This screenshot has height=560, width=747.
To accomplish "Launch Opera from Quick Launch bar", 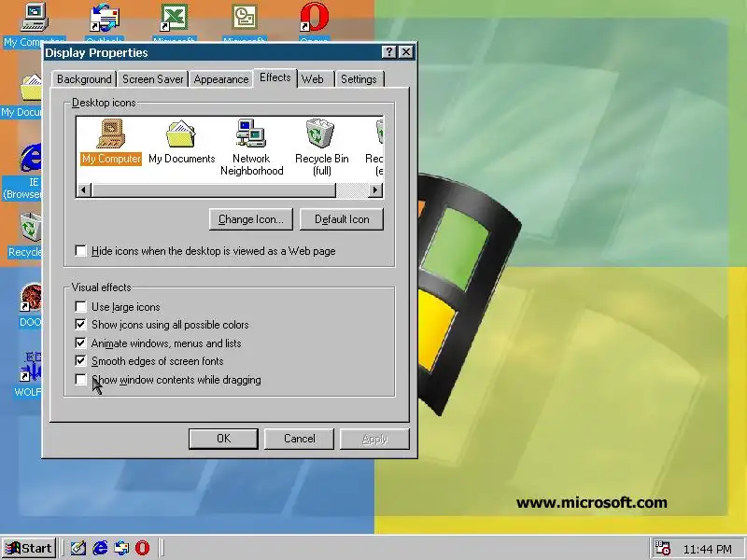I will 142,548.
